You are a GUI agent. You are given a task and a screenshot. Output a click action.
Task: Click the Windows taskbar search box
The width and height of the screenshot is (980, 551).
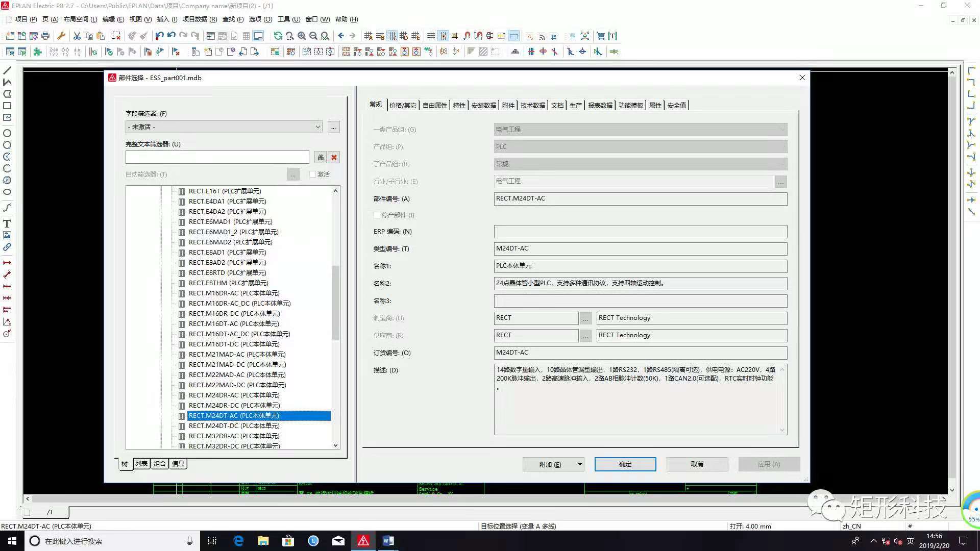pyautogui.click(x=112, y=541)
